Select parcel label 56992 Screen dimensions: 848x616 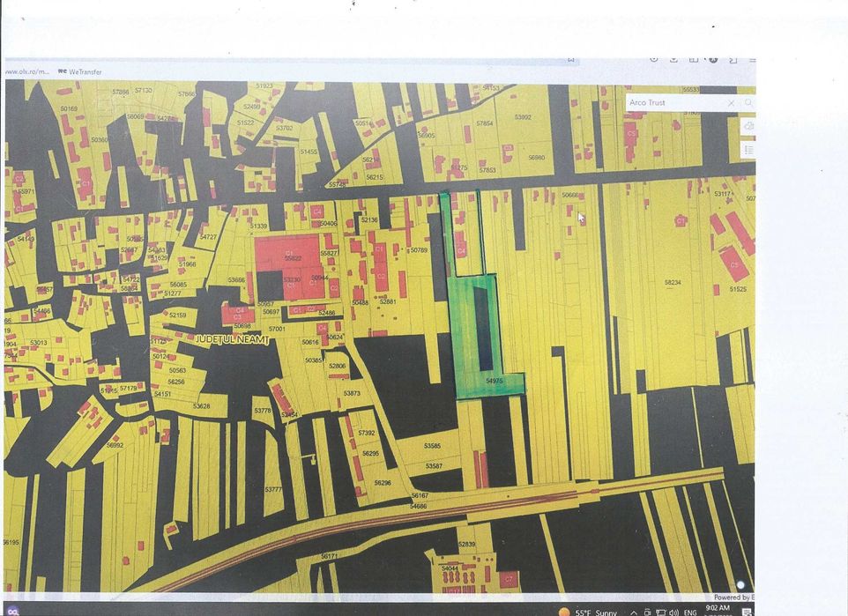click(x=115, y=446)
